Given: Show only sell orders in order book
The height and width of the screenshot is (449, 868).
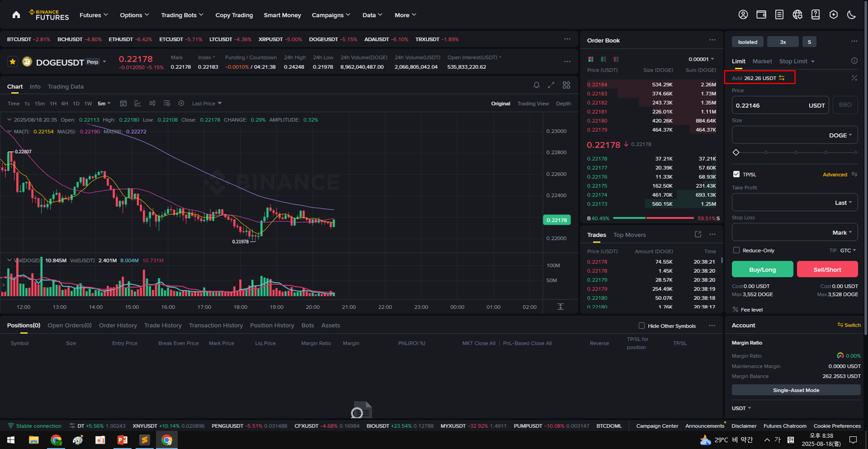Looking at the screenshot, I should click(616, 59).
